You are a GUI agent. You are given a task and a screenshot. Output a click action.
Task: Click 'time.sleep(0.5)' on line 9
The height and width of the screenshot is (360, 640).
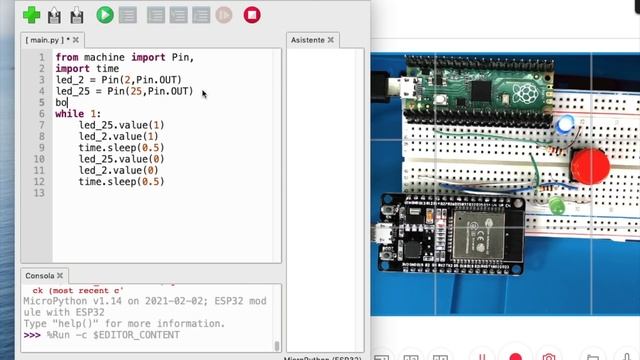click(x=121, y=147)
